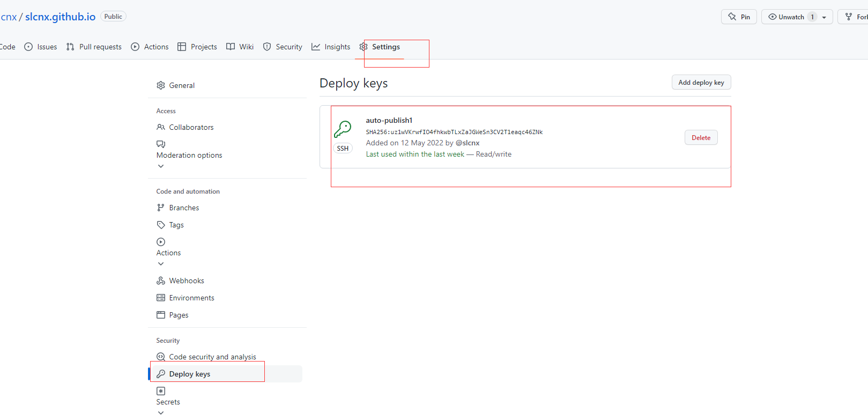Select the Settings tab
Screen dimensions: 868x420
click(x=380, y=47)
